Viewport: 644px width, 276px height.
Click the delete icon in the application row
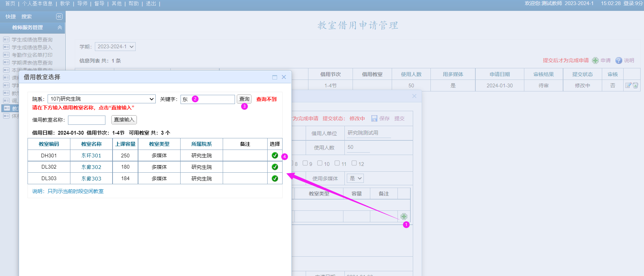tap(635, 85)
